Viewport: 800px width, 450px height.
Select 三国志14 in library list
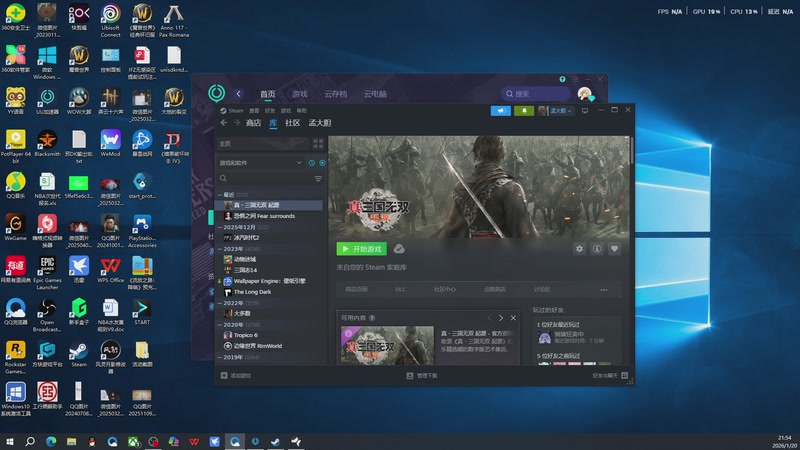270,270
